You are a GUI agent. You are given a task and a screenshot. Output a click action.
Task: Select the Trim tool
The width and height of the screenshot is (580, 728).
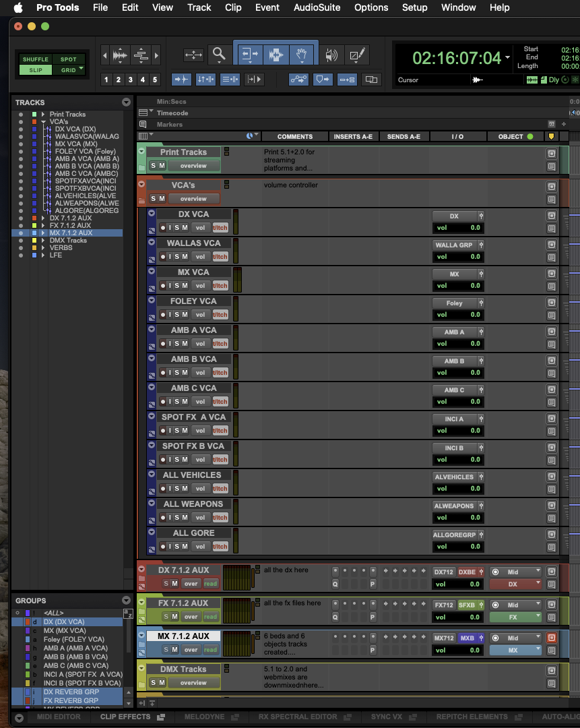coord(250,55)
